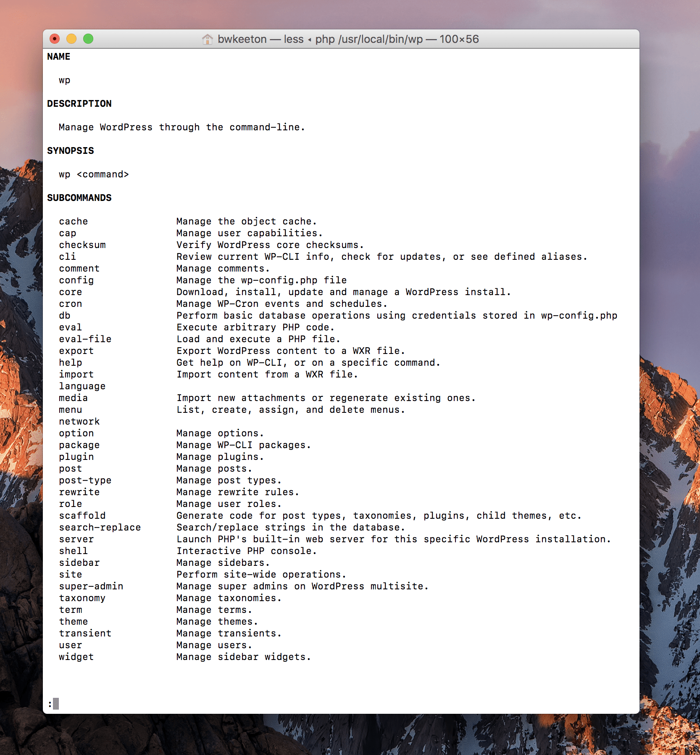Select the scaffold subcommand line
Screen dimensions: 700x755
coord(82,515)
